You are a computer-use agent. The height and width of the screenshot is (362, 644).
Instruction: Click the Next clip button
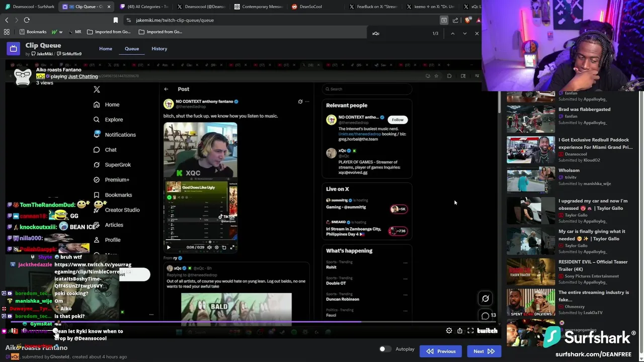484,351
